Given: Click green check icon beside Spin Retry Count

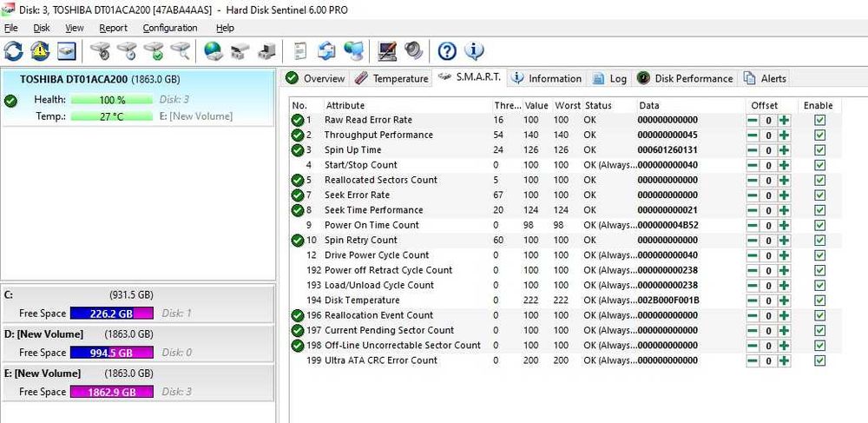Looking at the screenshot, I should click(x=298, y=241).
